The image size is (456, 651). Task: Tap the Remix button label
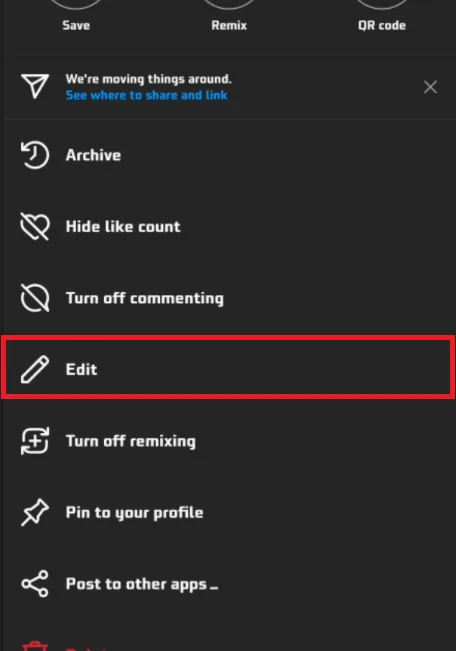pos(229,25)
